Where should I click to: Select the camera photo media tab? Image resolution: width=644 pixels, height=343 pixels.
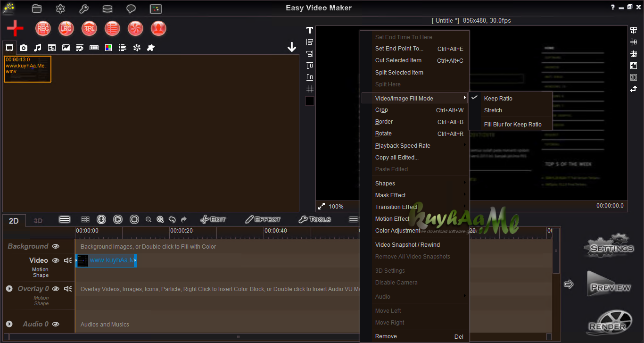tap(24, 48)
